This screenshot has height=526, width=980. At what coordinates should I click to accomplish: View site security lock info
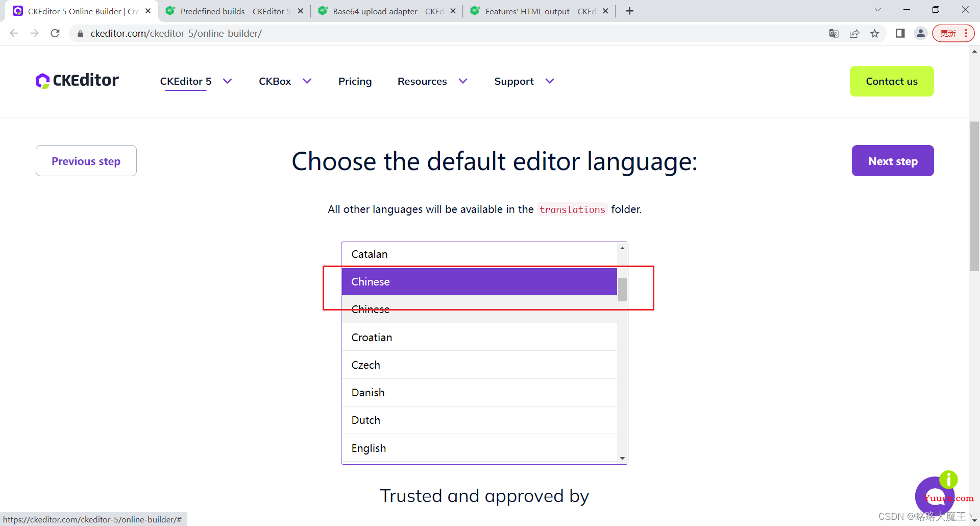click(x=80, y=34)
